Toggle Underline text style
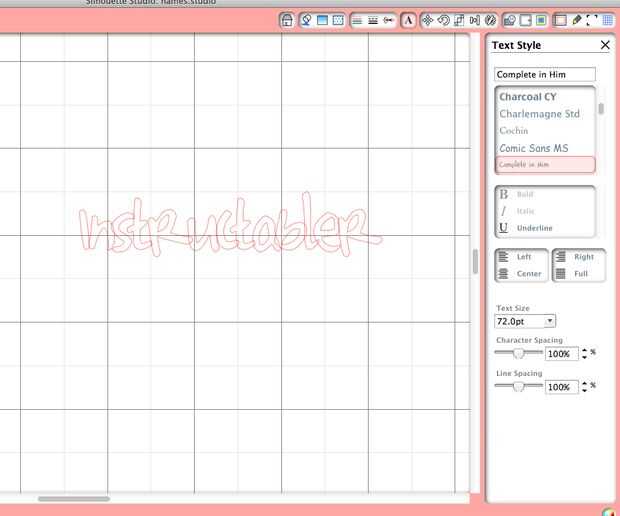The image size is (620, 516). [525, 228]
